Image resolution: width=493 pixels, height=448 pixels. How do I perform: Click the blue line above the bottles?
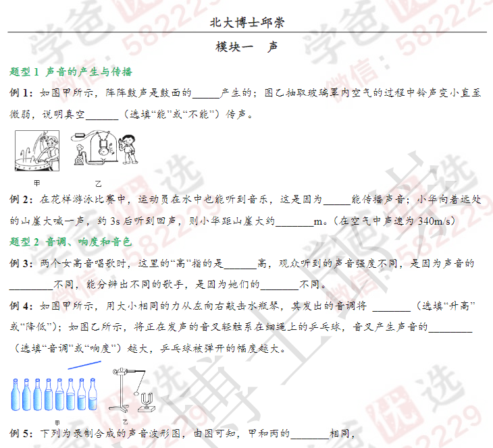pos(84,365)
